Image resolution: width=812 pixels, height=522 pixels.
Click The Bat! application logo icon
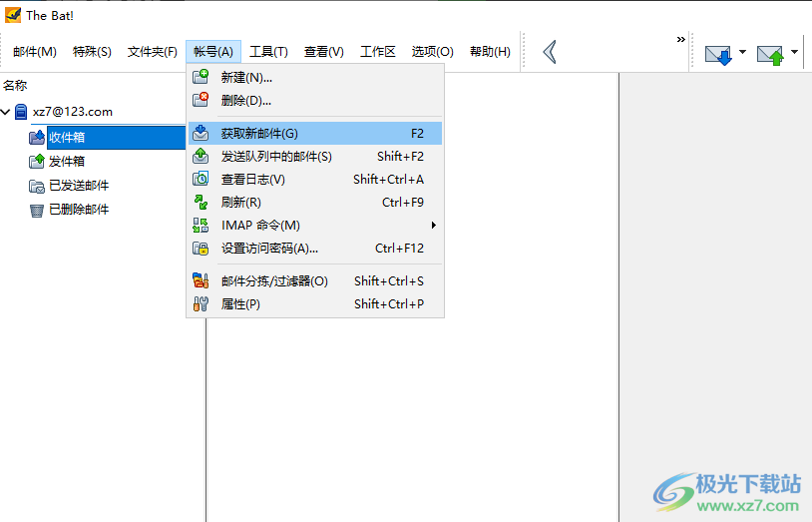13,15
